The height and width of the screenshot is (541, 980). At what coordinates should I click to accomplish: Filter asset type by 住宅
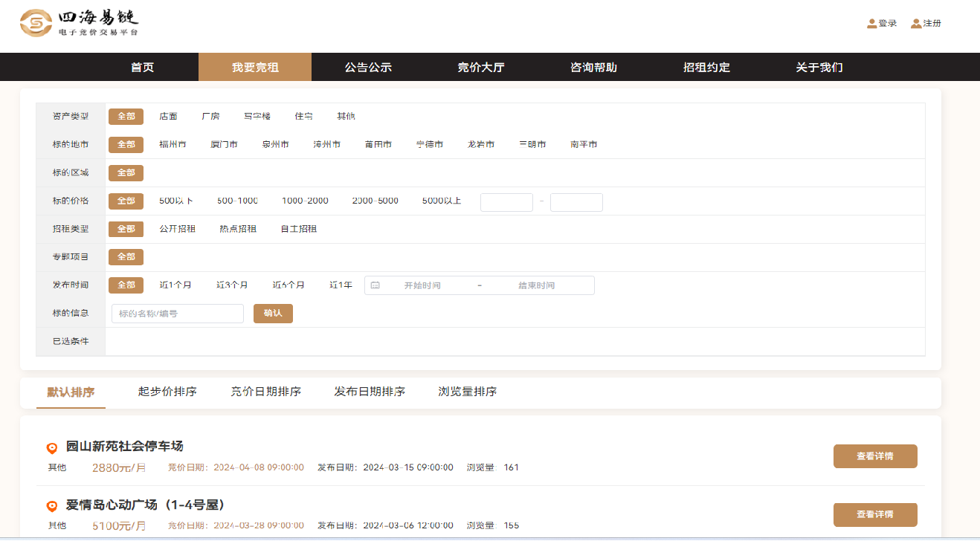point(303,117)
